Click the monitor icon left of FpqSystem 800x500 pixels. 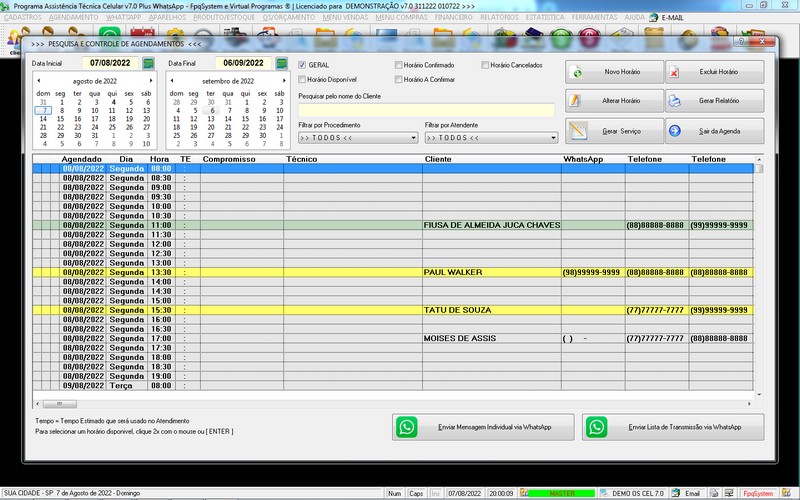727,493
